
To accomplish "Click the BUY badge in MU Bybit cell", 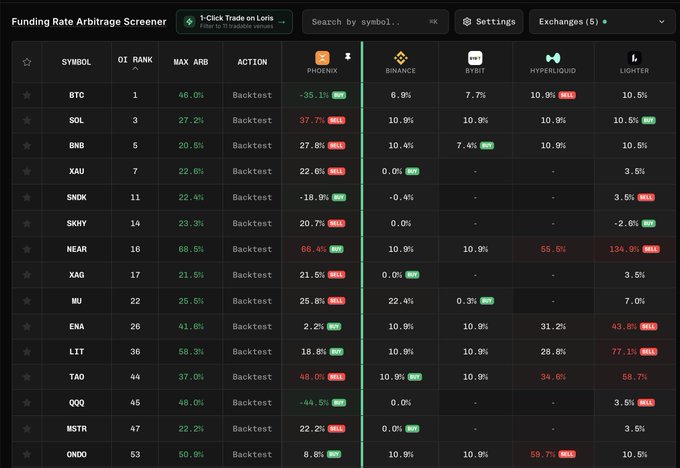I will point(487,301).
